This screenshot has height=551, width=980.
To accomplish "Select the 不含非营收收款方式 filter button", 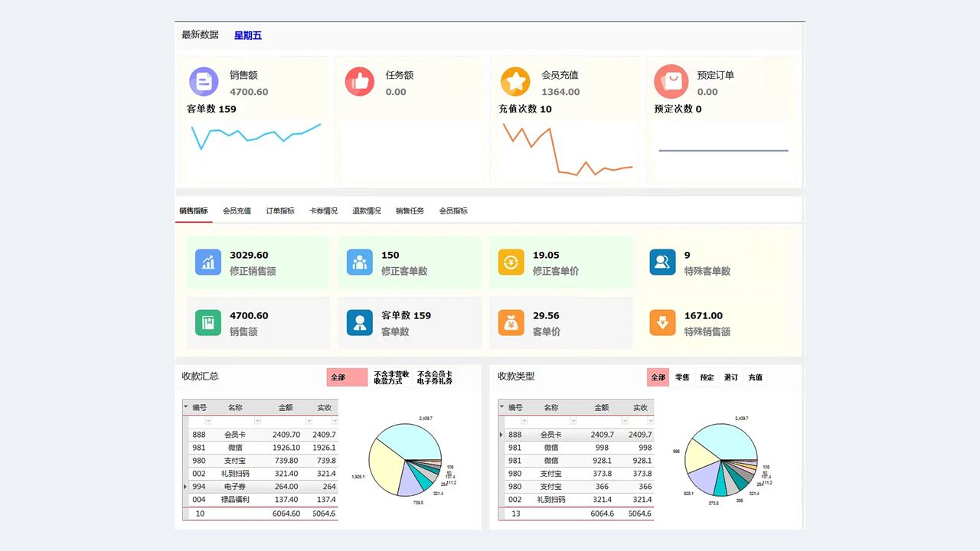I will (391, 377).
